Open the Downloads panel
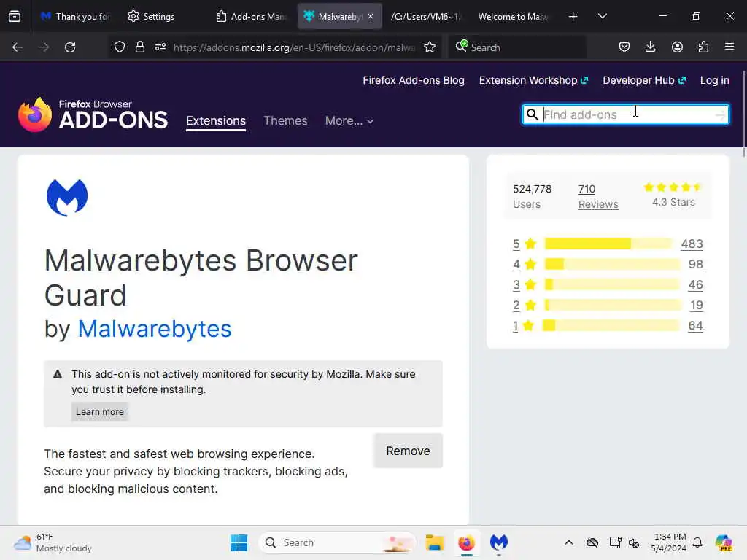This screenshot has width=747, height=560. click(650, 47)
